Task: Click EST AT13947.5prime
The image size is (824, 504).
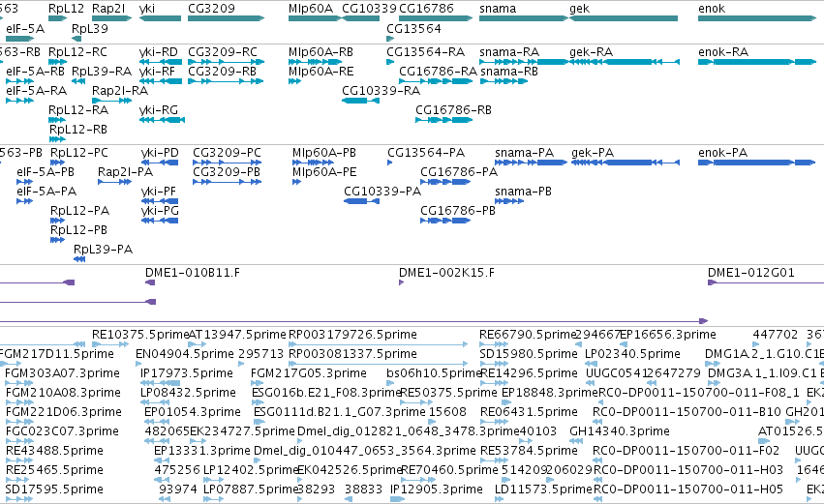Action: click(x=198, y=345)
